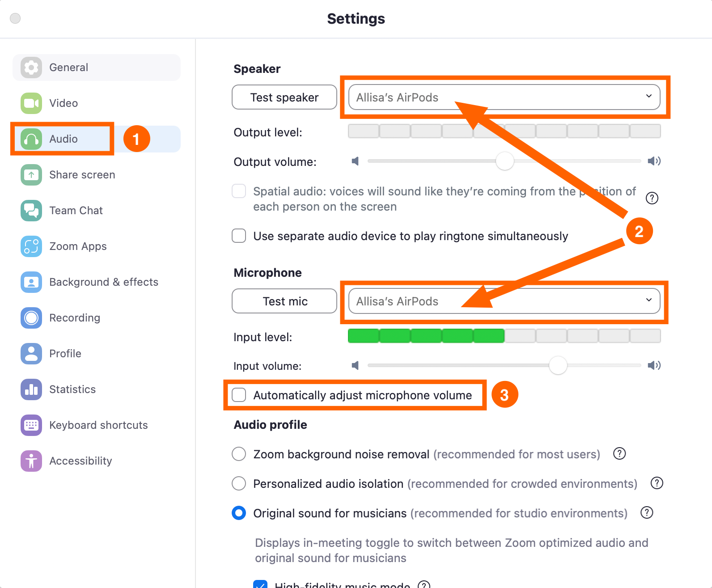The height and width of the screenshot is (588, 712).
Task: Click the Test mic button
Action: [284, 301]
